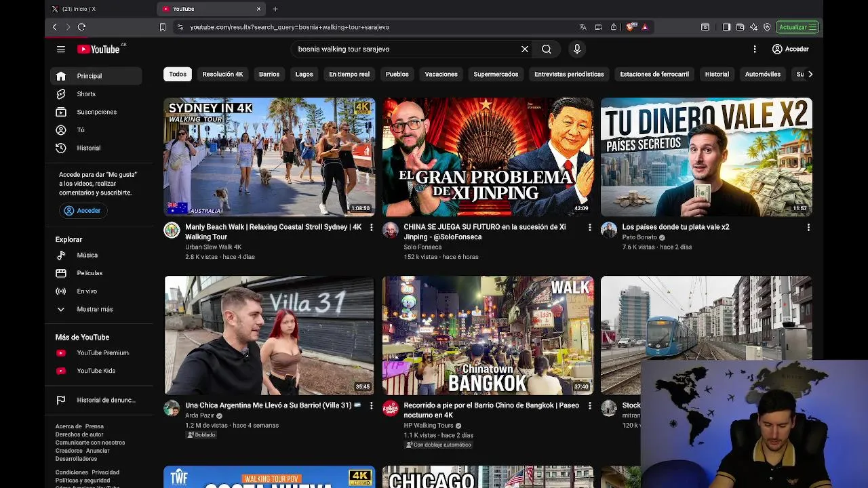Open options menu for Los países donde video
Image resolution: width=868 pixels, height=488 pixels.
pos(808,227)
